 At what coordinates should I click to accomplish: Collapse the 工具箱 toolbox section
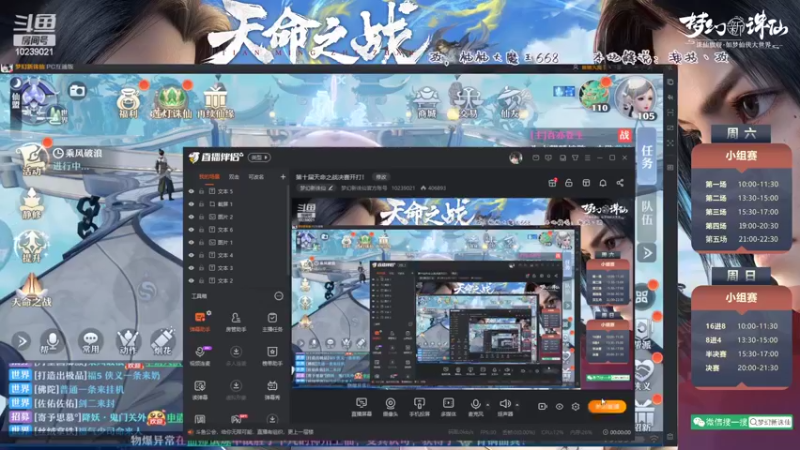(x=279, y=296)
